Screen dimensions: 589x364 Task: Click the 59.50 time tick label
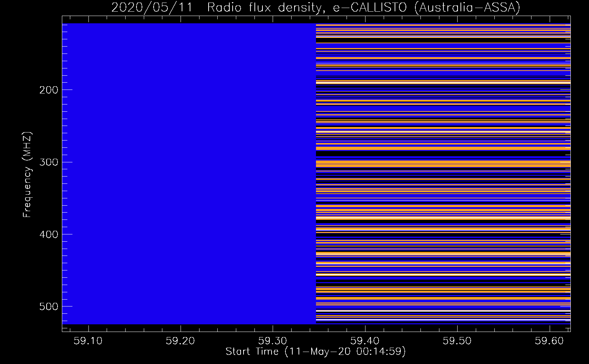[457, 341]
